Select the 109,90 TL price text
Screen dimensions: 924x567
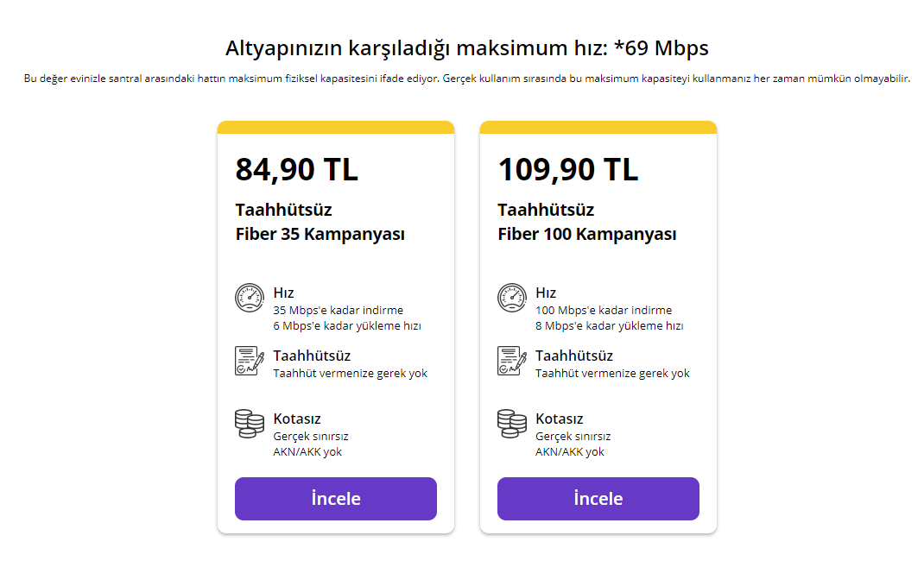pos(567,170)
